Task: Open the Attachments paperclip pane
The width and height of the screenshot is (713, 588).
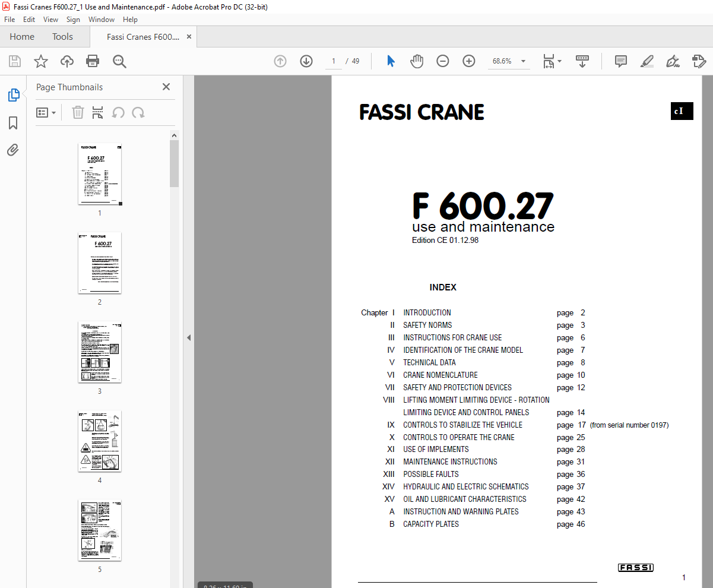Action: tap(13, 150)
